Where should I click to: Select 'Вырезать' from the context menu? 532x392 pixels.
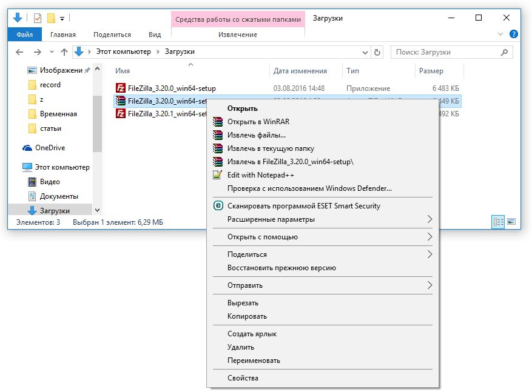[243, 303]
